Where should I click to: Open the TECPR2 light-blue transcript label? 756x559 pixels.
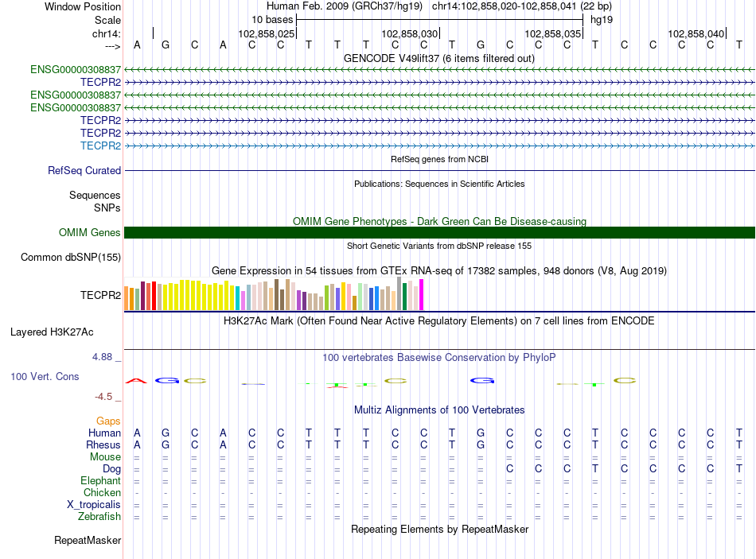click(100, 146)
